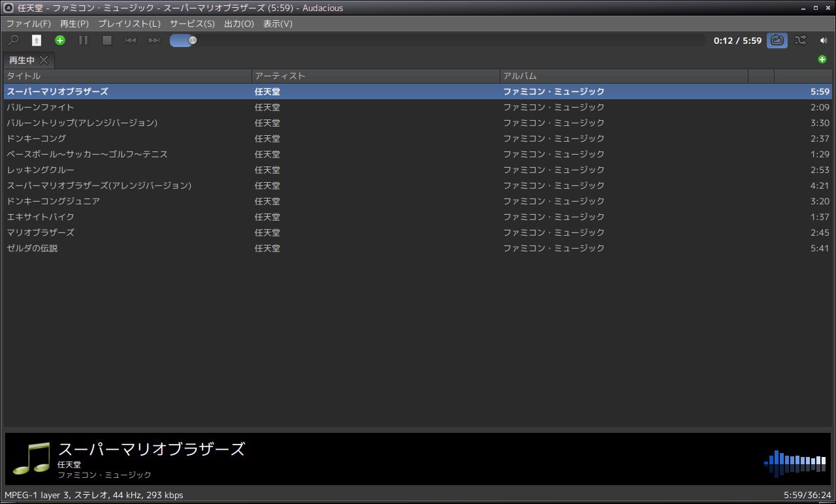
Task: Open the 再生(P) menu
Action: click(74, 24)
